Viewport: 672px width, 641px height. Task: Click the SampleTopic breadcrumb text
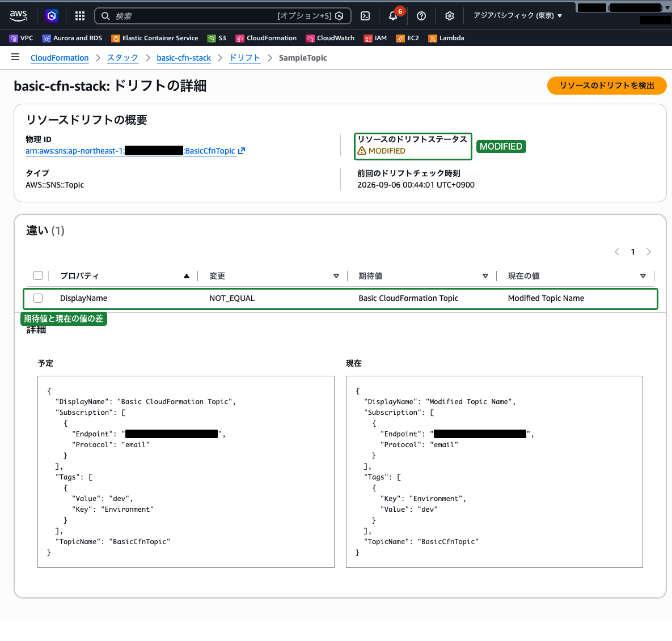tap(303, 58)
